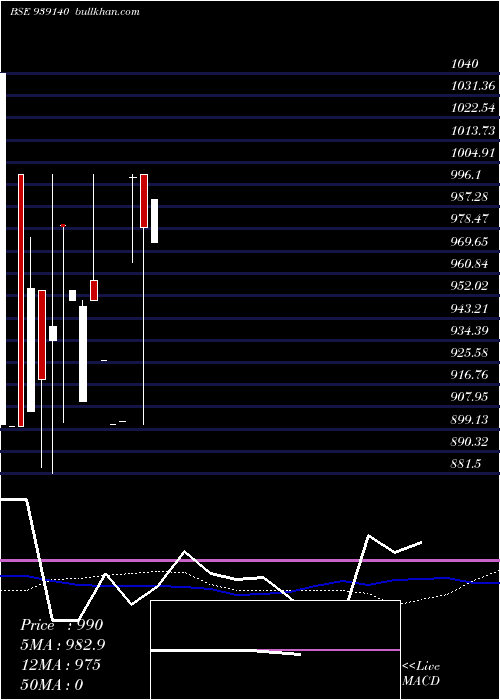
Task: Click the 907.95 price label
Action: 469,396
